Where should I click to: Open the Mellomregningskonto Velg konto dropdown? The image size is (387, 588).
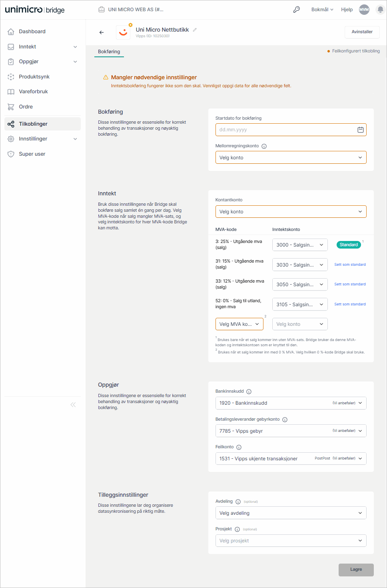point(291,157)
